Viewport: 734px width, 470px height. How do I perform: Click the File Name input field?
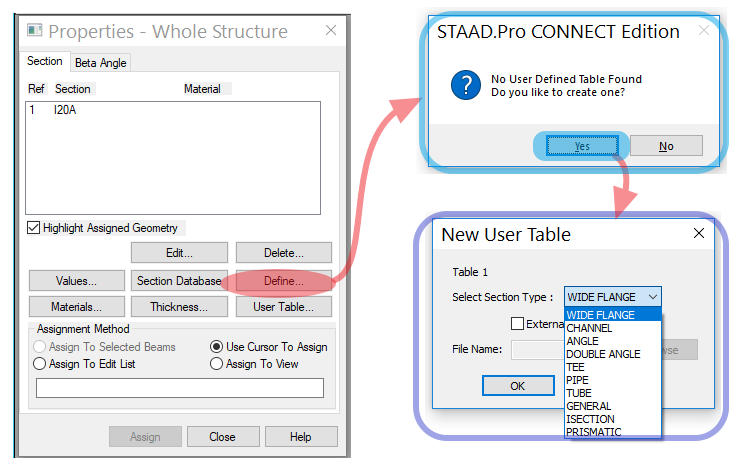point(538,350)
